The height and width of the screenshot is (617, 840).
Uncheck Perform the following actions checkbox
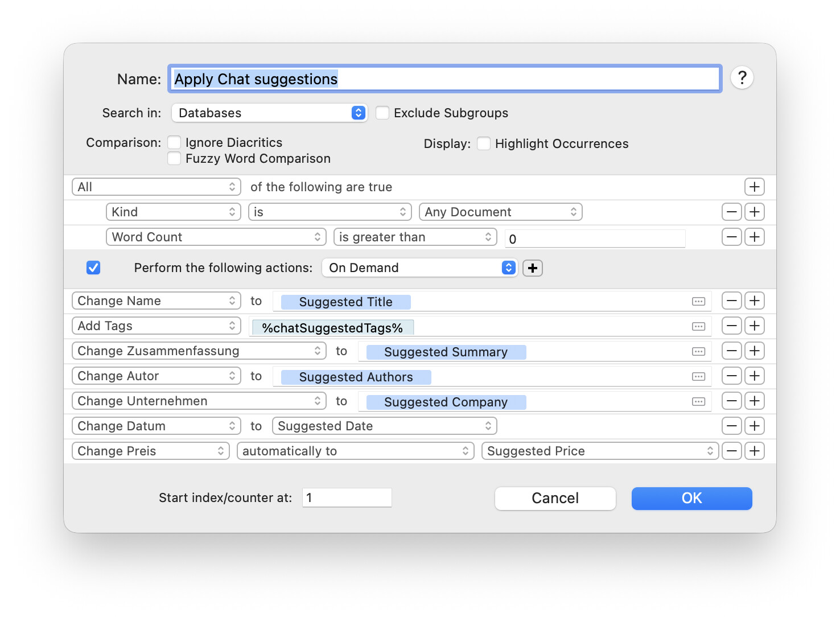(93, 268)
